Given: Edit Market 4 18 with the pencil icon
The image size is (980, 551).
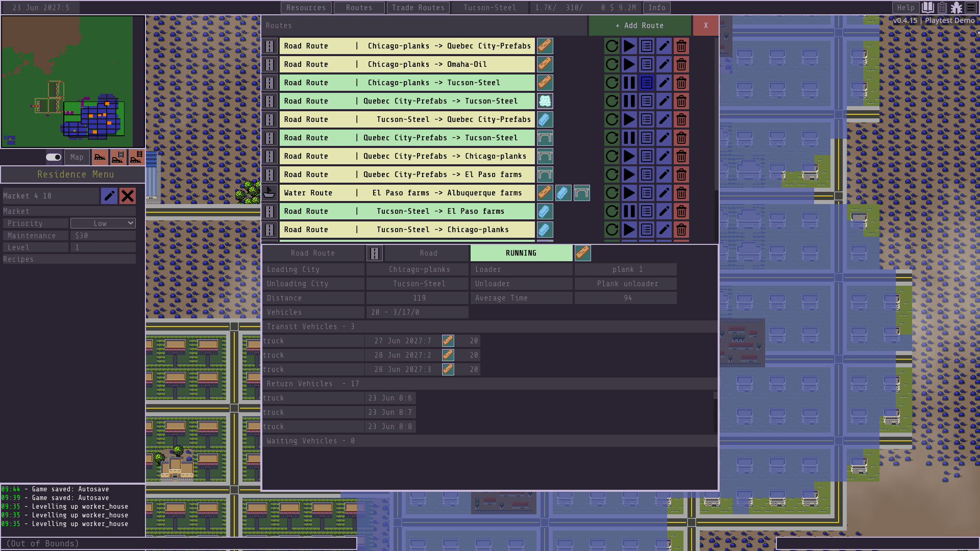Looking at the screenshot, I should [x=109, y=196].
